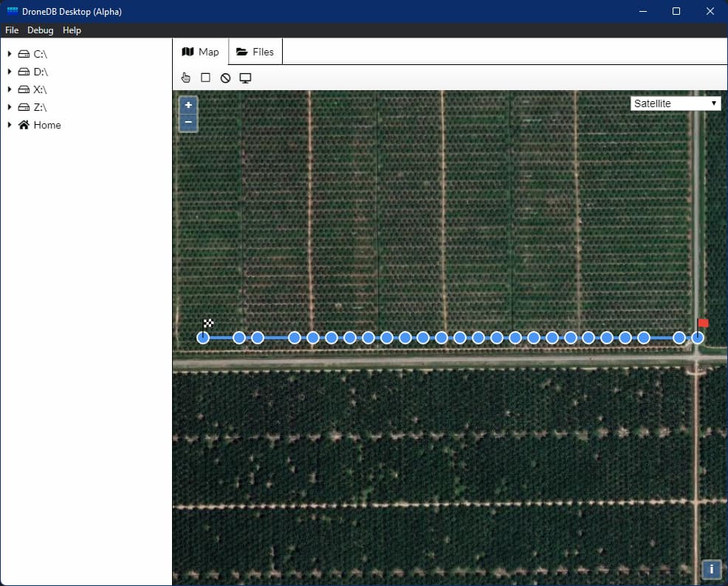The height and width of the screenshot is (586, 728).
Task: Click the zoom in (+) map control
Action: [x=188, y=105]
